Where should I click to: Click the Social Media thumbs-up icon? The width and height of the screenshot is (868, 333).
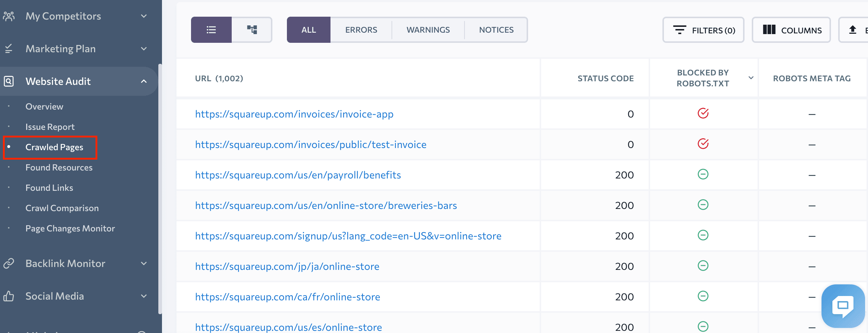(9, 296)
